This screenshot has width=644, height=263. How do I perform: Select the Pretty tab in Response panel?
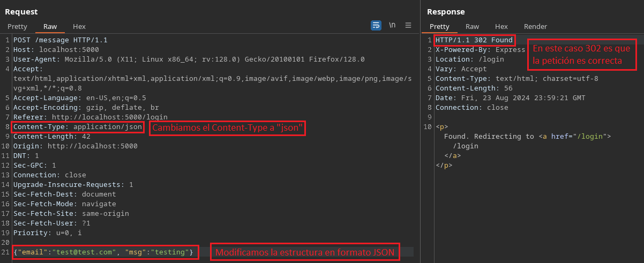pos(439,26)
